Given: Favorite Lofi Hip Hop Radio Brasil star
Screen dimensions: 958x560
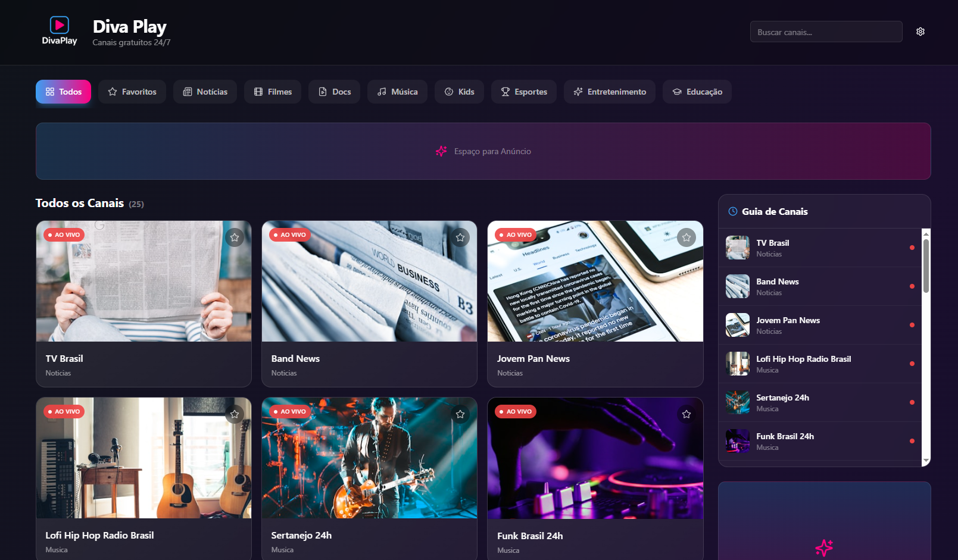Looking at the screenshot, I should (235, 414).
